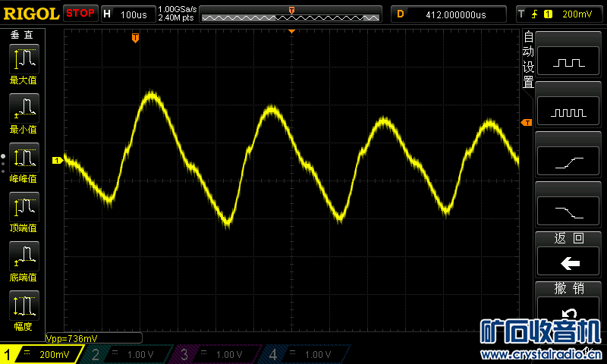Click the trigger level 200mV readout
This screenshot has height=364, width=607.
pos(577,14)
